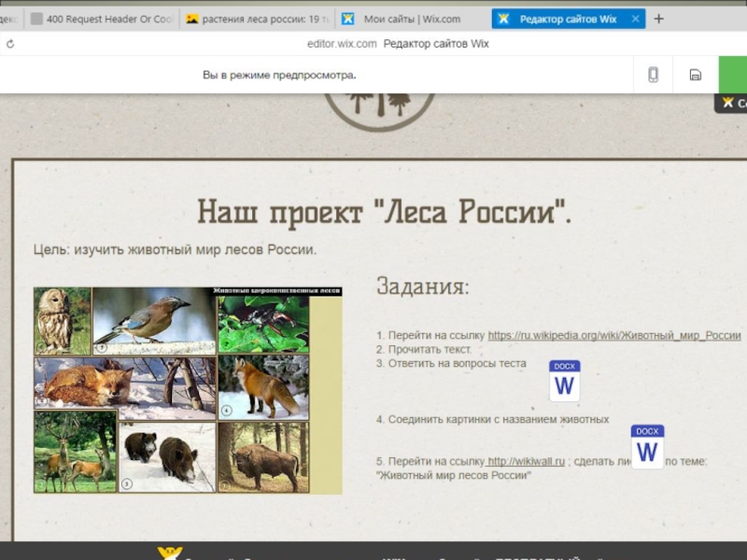
Task: Open the DOCX file beside test questions
Action: [564, 382]
